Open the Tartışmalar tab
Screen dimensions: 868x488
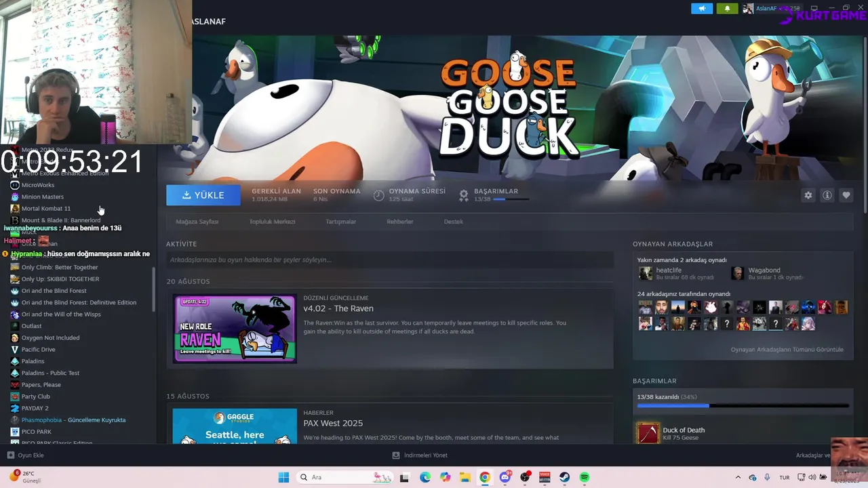click(340, 222)
